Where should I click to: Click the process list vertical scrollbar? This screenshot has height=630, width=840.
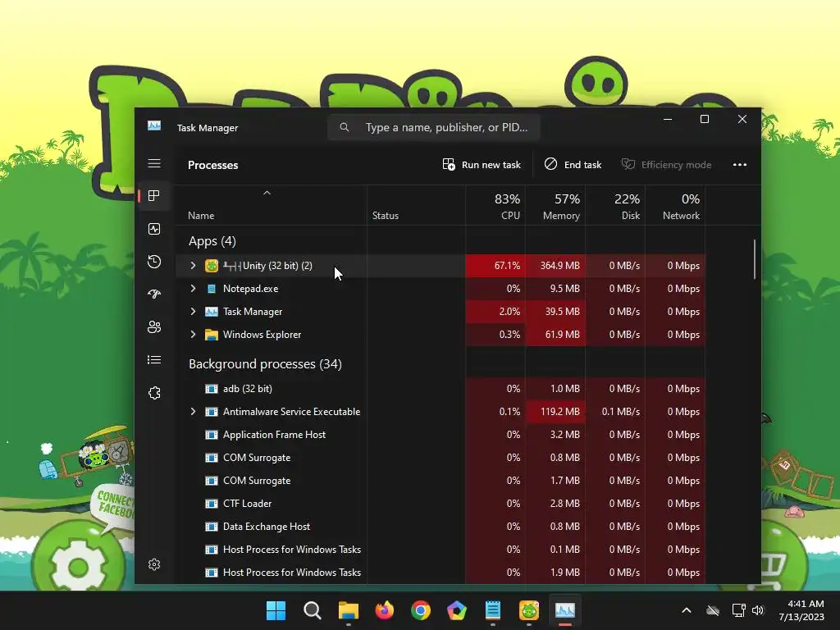755,259
